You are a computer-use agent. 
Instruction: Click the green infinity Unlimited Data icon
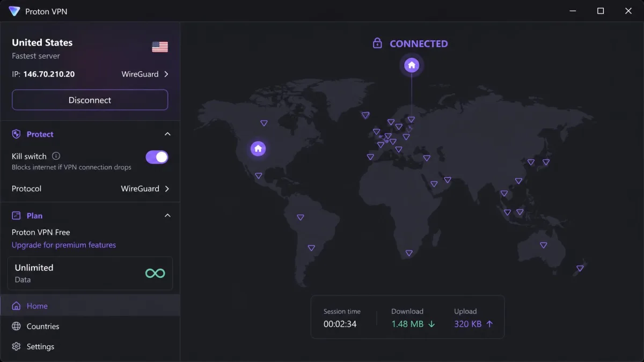pyautogui.click(x=155, y=274)
